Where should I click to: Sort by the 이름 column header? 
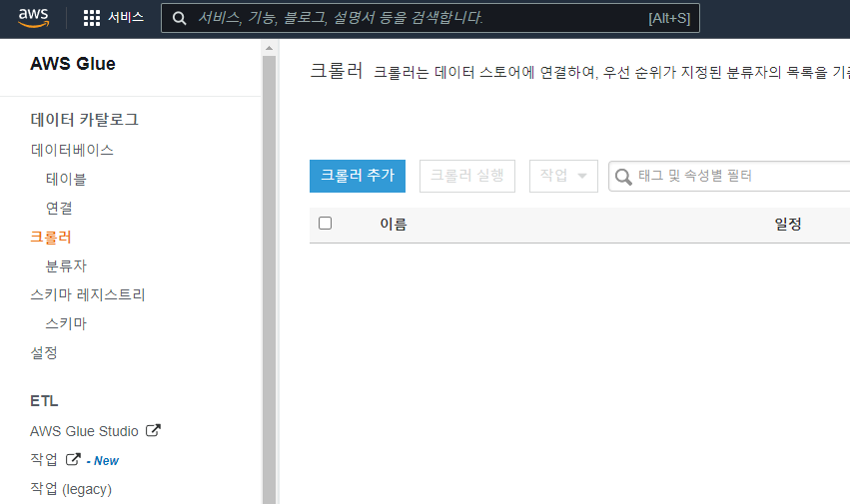tap(394, 224)
